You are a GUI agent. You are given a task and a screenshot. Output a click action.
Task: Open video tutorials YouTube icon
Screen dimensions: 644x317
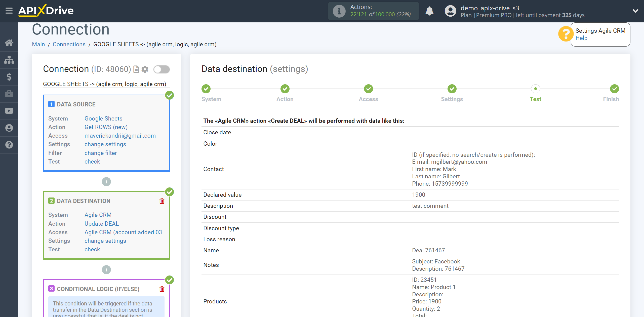pyautogui.click(x=9, y=111)
